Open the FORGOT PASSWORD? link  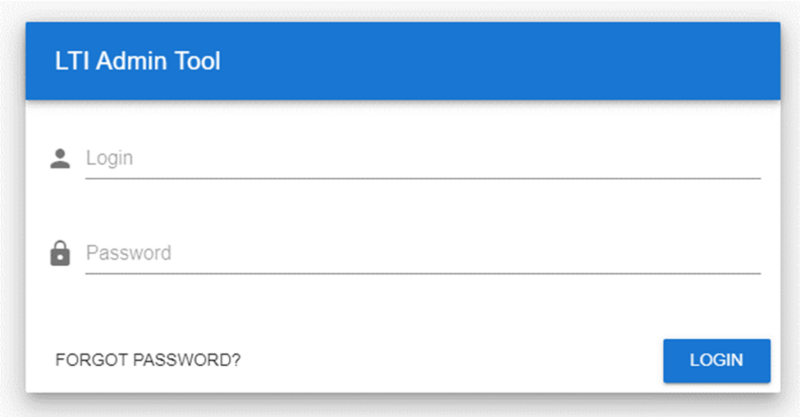[148, 360]
